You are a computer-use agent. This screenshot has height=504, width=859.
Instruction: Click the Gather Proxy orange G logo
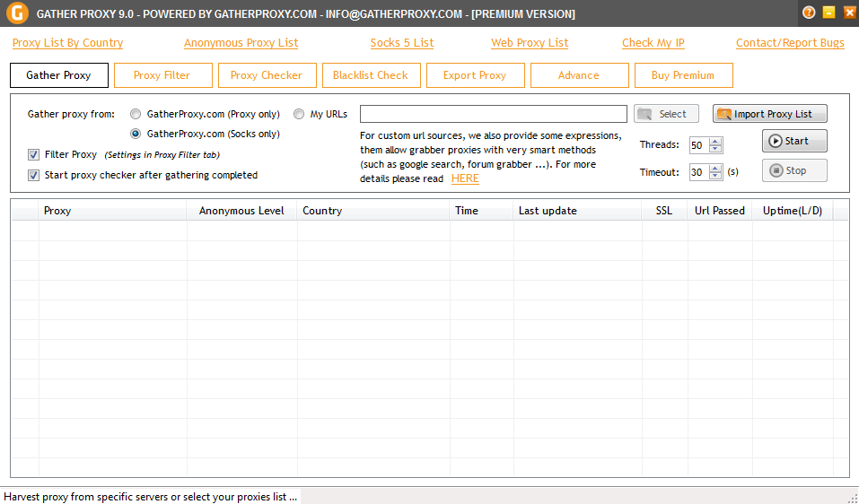coord(17,13)
